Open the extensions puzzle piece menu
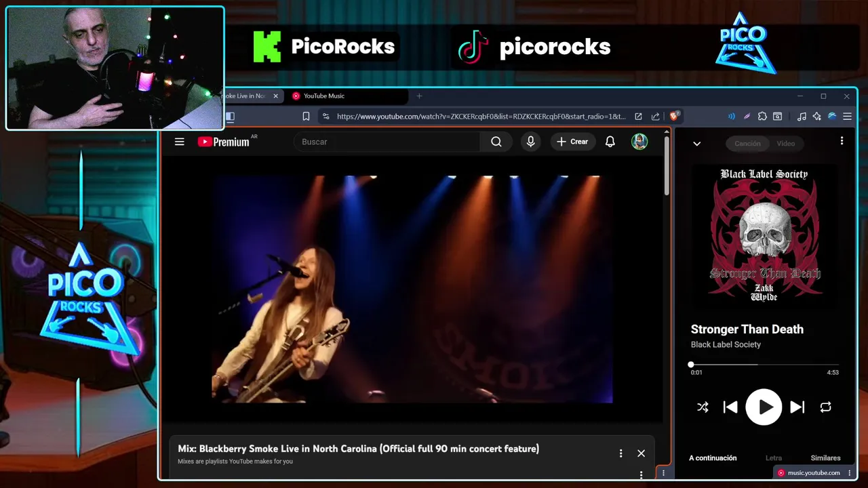 (762, 117)
